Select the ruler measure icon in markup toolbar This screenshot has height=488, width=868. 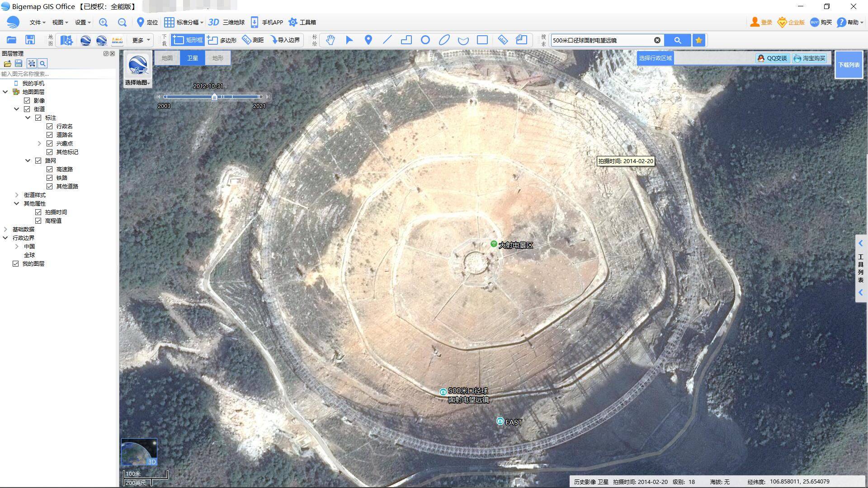click(503, 40)
